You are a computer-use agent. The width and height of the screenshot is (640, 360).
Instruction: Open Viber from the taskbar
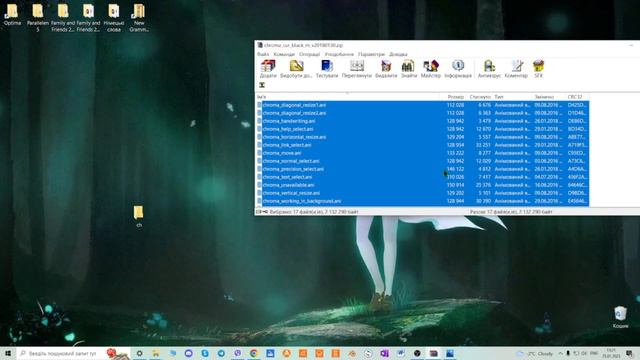pyautogui.click(x=238, y=353)
